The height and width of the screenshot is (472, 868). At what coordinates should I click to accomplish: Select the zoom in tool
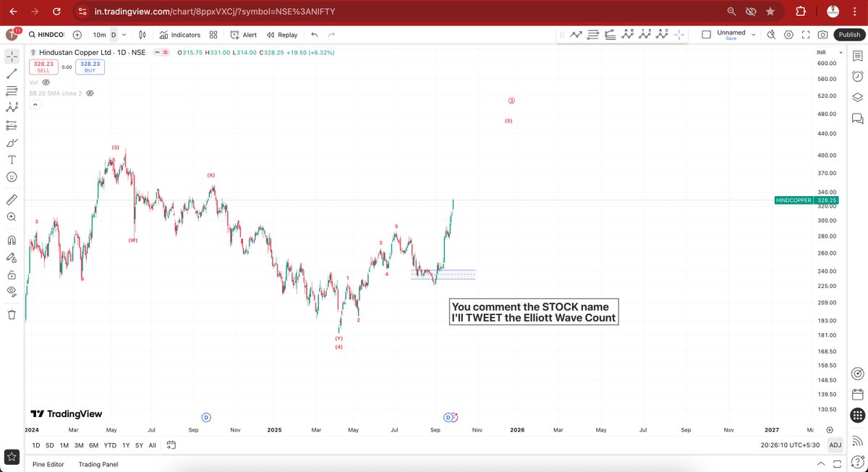(12, 216)
